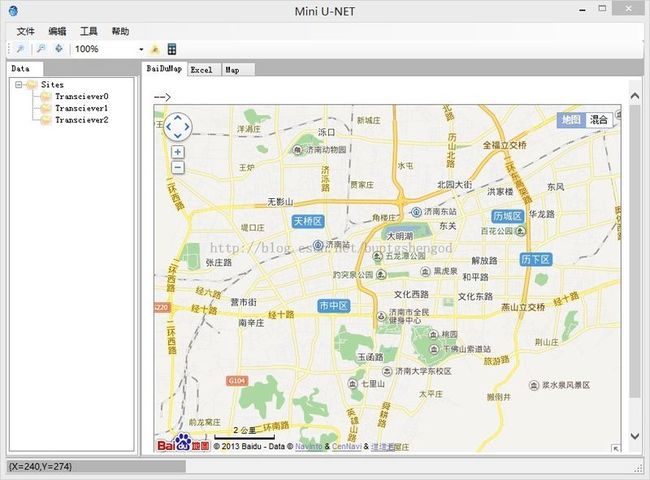Click the Mini U-NET app icon
The image size is (650, 480).
click(13, 11)
